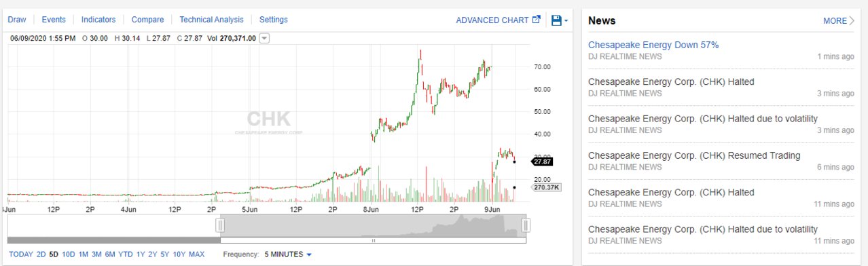The width and height of the screenshot is (868, 266).
Task: Switch to the 1M time range
Action: pos(84,254)
